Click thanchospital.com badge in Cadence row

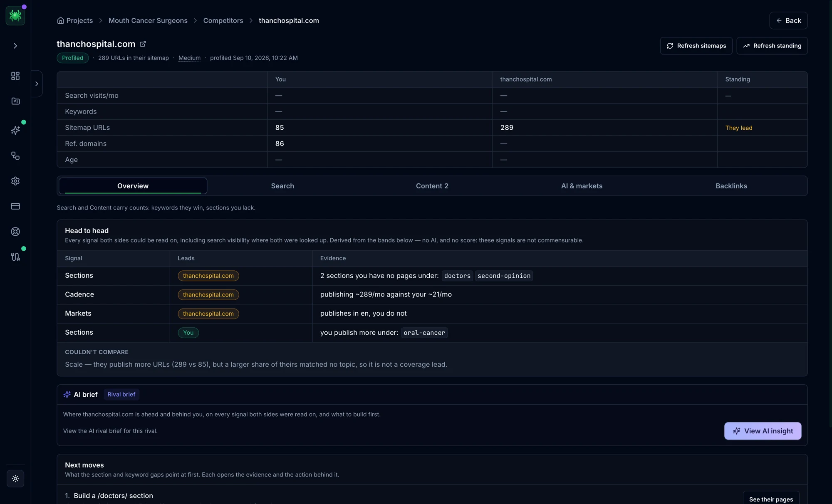tap(208, 295)
